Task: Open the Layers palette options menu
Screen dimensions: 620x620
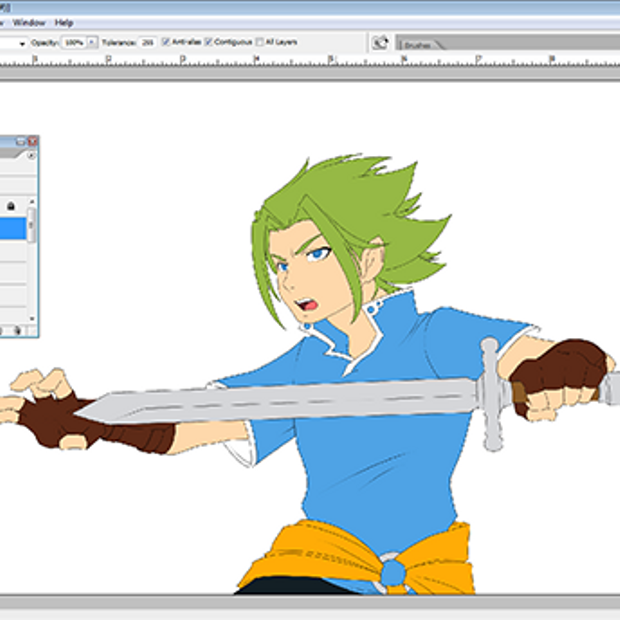Action: coord(31,156)
